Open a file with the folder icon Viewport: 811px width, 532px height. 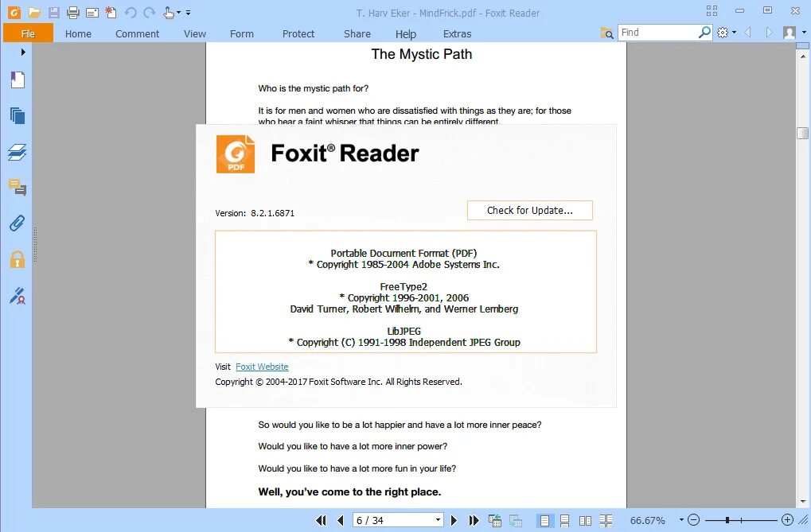pyautogui.click(x=34, y=13)
